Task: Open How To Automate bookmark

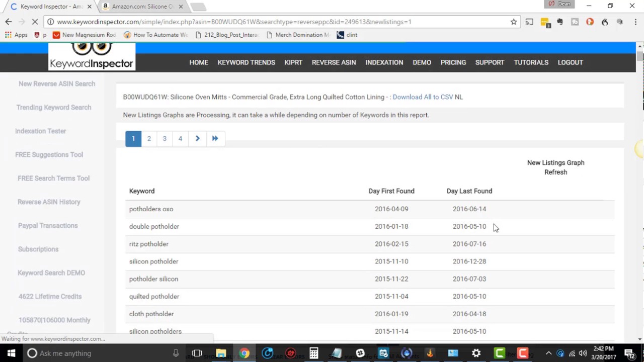Action: pos(156,35)
